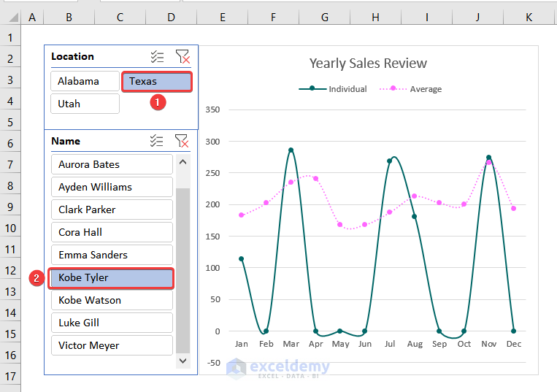Clear filter on the Location slicer
Screen dimensions: 557x392
[x=183, y=57]
